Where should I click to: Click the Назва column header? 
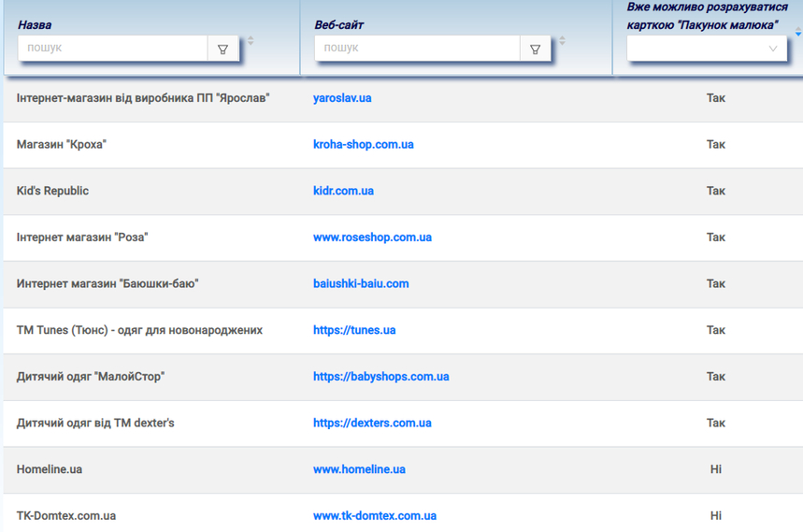tap(35, 24)
